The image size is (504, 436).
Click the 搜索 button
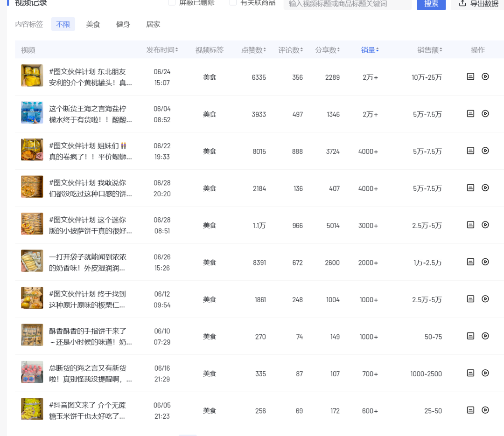click(431, 5)
